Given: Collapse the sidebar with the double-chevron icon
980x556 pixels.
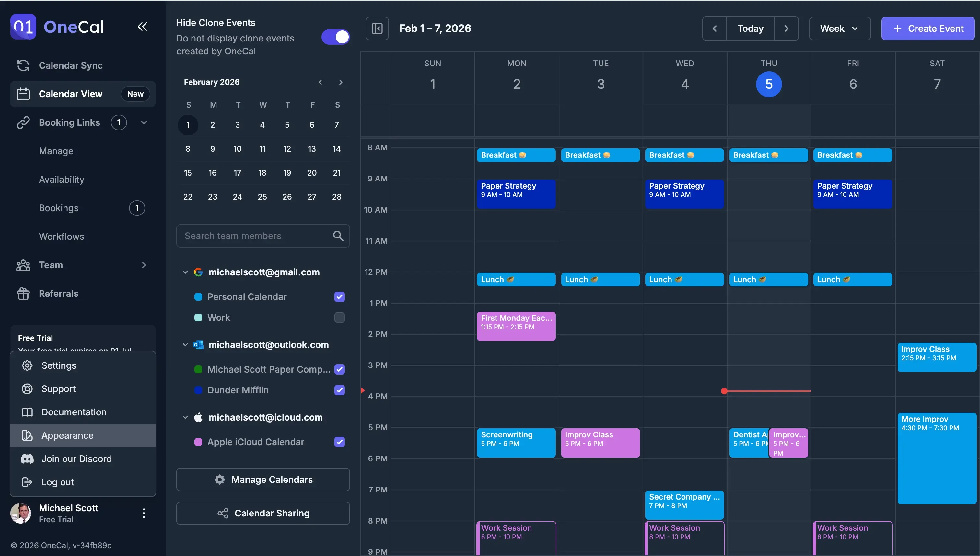Looking at the screenshot, I should tap(142, 26).
